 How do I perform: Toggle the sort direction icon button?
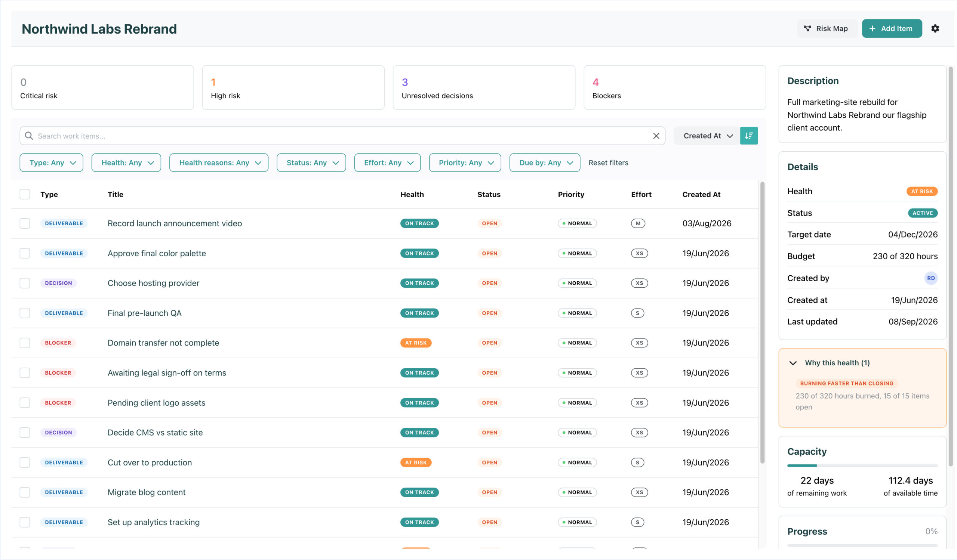749,136
